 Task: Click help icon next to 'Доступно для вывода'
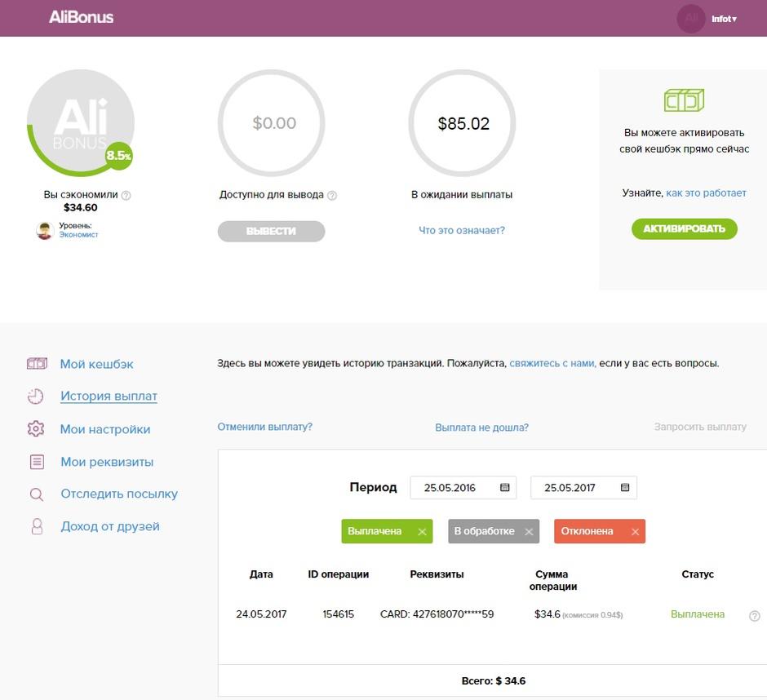(331, 195)
